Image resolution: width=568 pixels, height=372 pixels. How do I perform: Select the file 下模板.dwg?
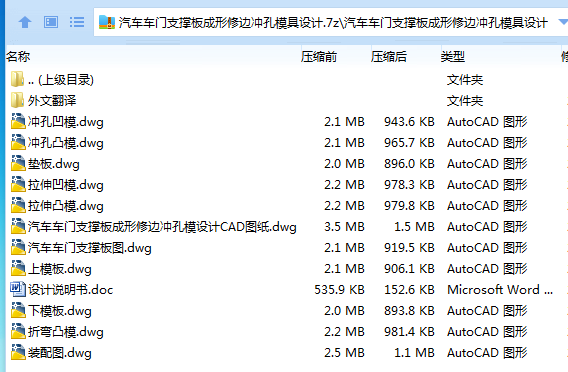[x=60, y=311]
